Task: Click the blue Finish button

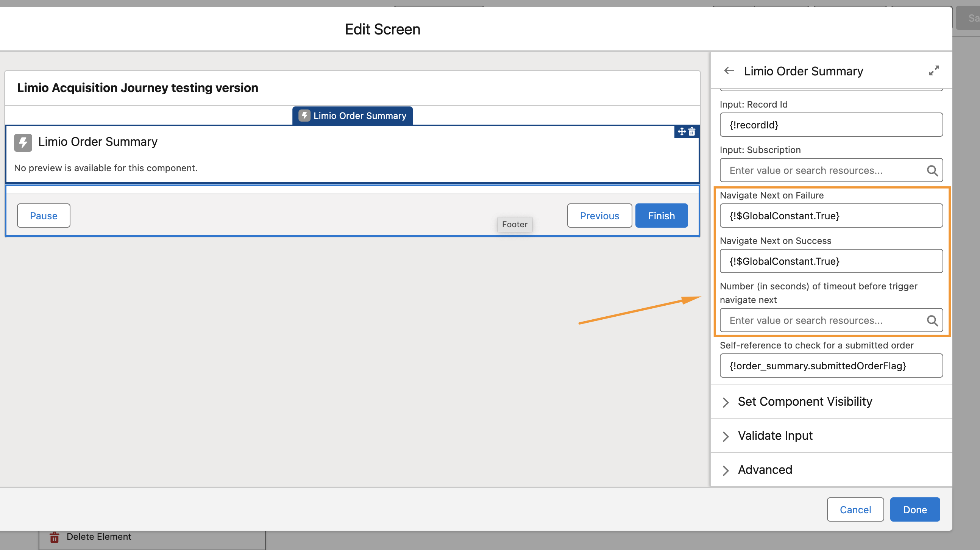Action: pos(662,216)
